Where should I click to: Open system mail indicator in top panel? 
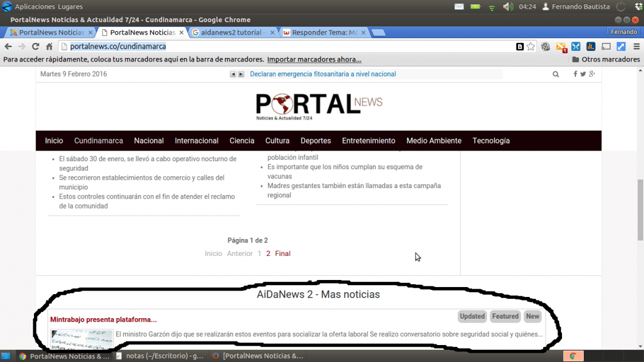coord(459,6)
